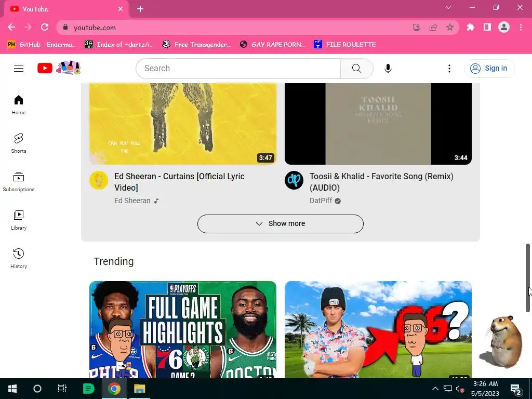
Task: Open Library in the sidebar
Action: tap(19, 220)
